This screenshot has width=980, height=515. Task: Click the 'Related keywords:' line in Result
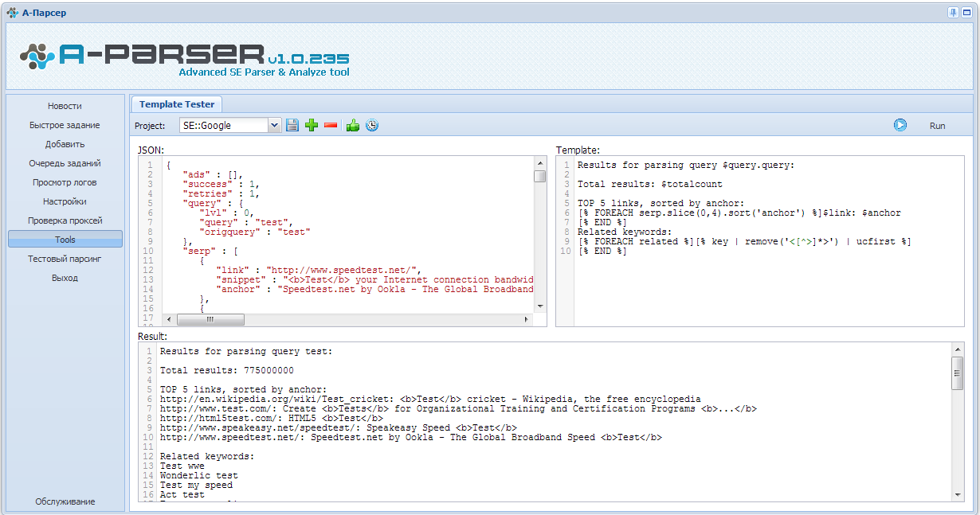[x=207, y=457]
